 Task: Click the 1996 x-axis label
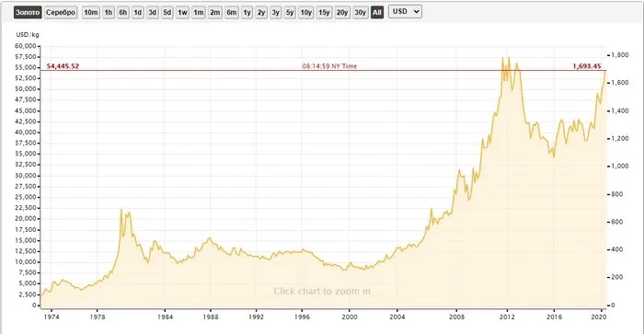pos(303,317)
